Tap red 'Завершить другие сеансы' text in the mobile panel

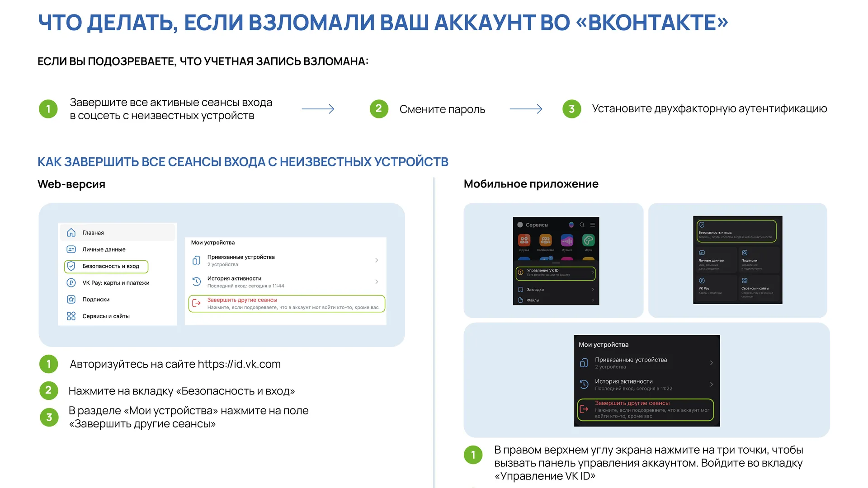[x=632, y=403]
